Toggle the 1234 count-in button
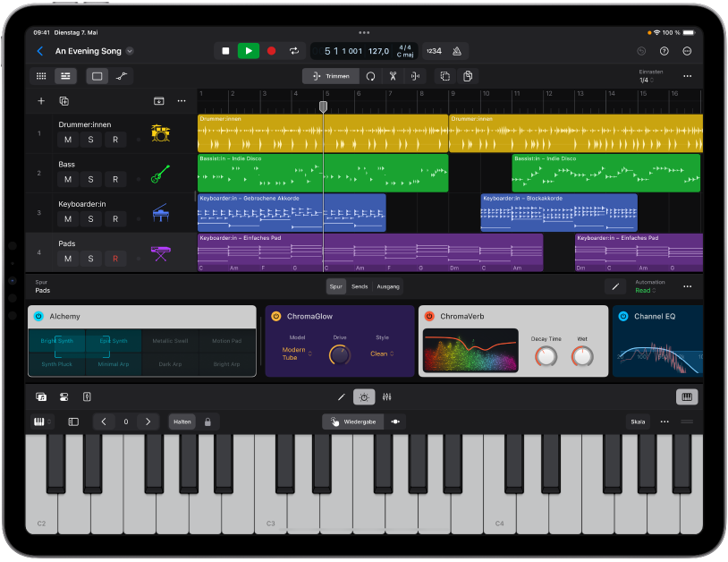The image size is (728, 562). [434, 51]
